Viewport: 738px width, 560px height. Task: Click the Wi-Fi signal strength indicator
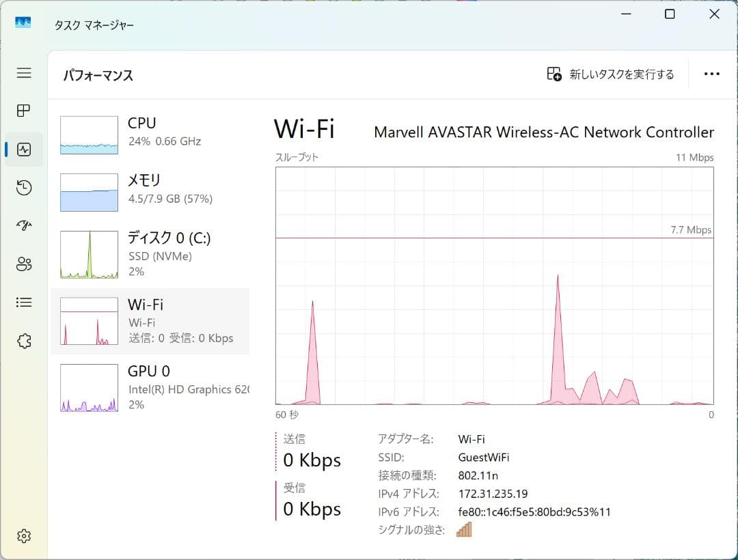coord(464,529)
